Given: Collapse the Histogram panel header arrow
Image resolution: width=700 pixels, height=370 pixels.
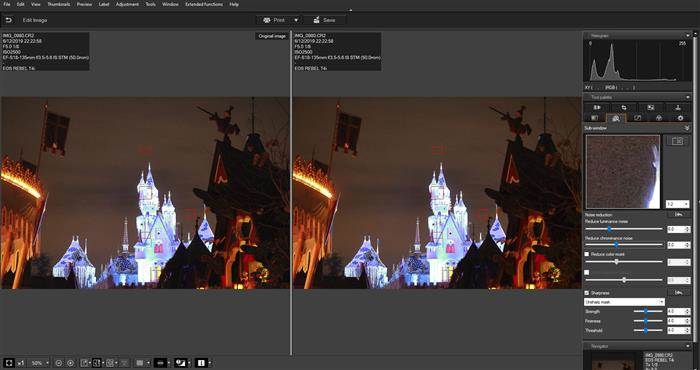Looking at the screenshot, I should [x=688, y=35].
